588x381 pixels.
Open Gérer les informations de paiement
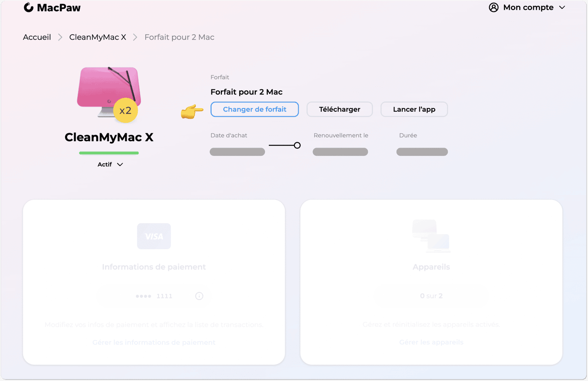pyautogui.click(x=154, y=342)
